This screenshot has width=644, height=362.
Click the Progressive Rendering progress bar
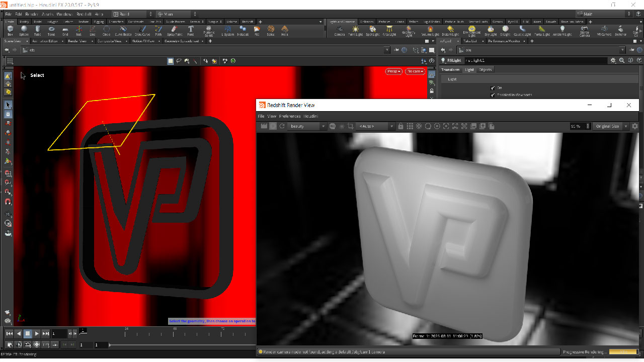pos(623,352)
